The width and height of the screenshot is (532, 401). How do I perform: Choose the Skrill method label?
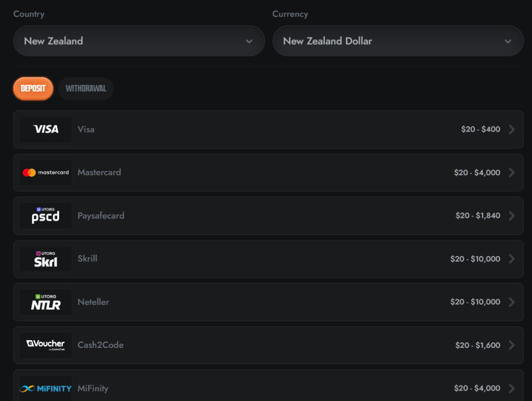tap(87, 258)
